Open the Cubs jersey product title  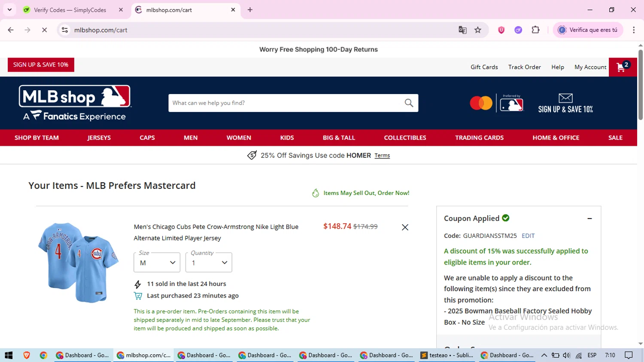point(216,232)
